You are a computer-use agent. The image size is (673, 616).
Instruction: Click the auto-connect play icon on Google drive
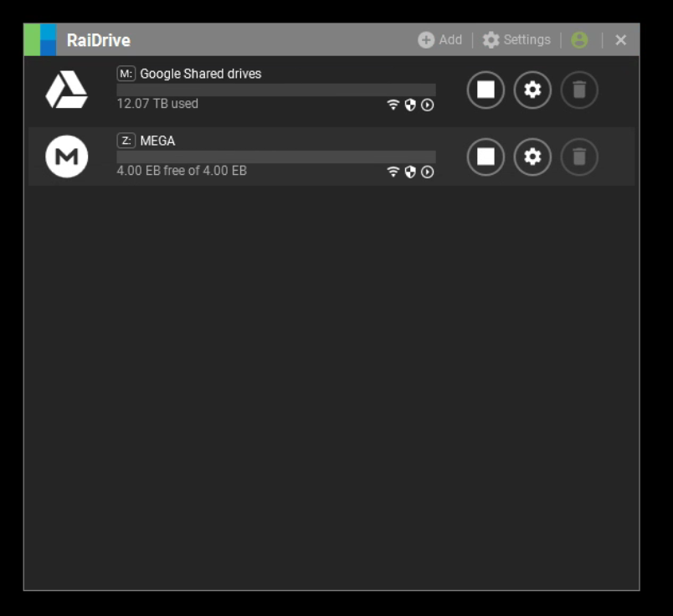point(427,105)
